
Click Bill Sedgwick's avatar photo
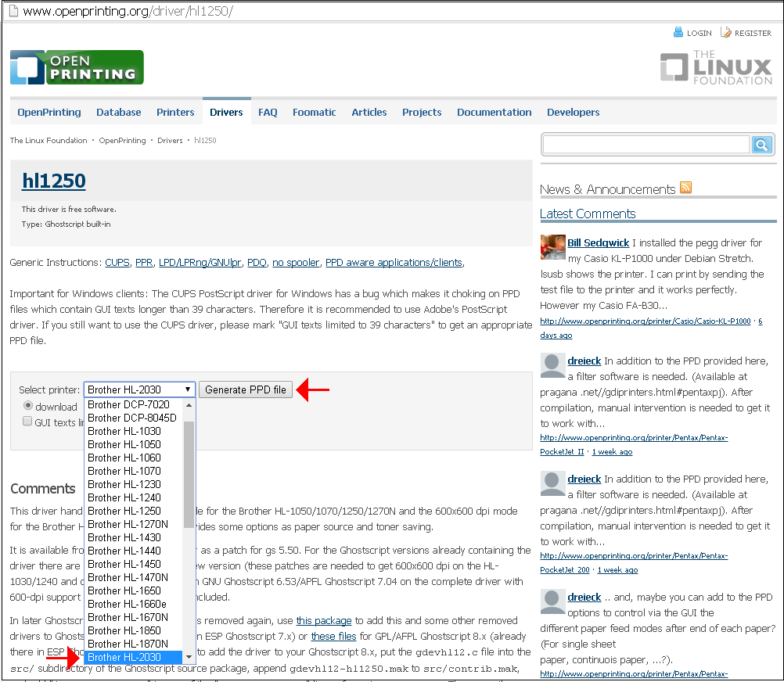[552, 247]
